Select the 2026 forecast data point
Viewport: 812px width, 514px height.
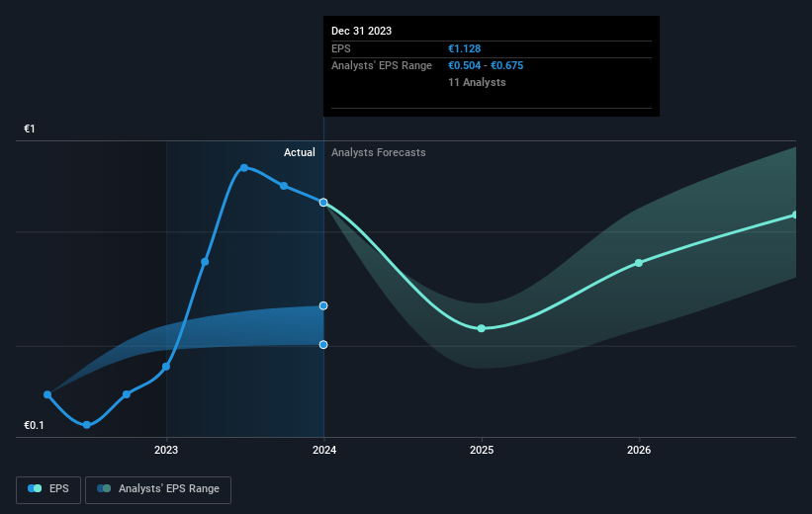click(x=639, y=263)
